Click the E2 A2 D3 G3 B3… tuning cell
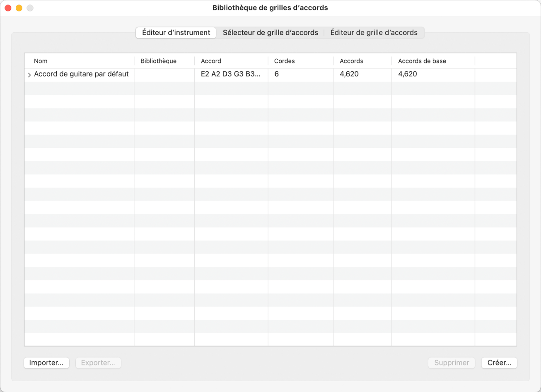Viewport: 541px width, 392px height. 231,75
